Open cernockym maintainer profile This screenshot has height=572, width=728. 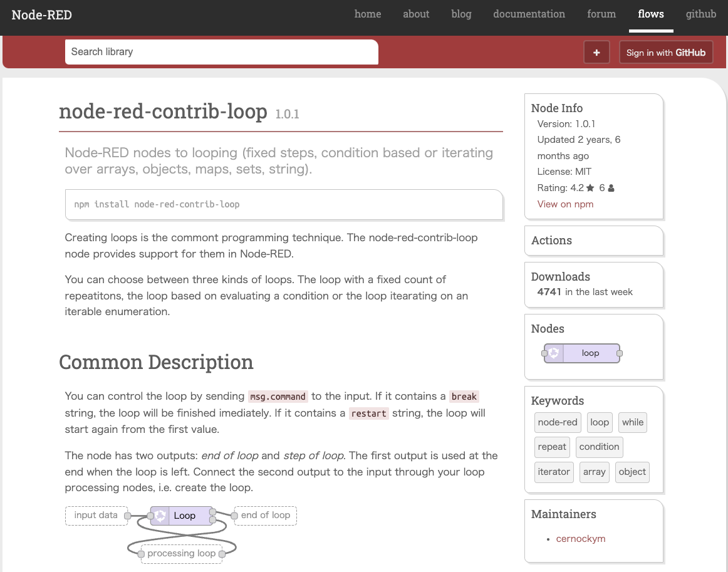coord(580,539)
